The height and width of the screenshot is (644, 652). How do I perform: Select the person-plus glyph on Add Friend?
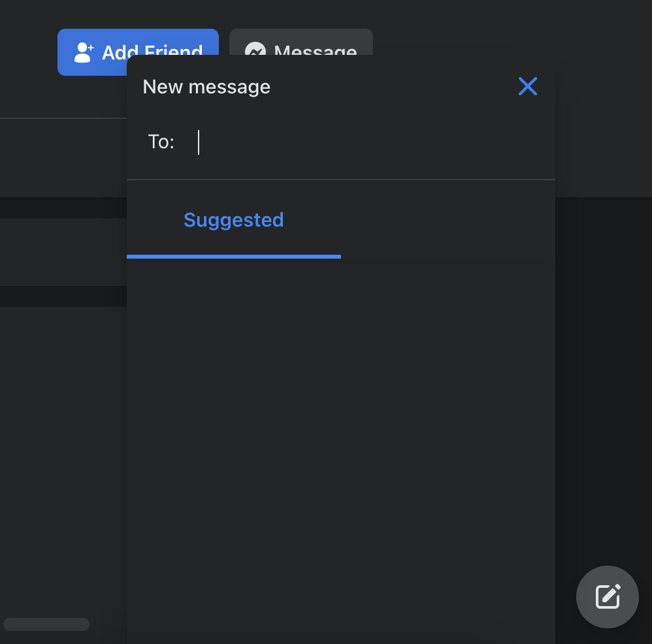[x=84, y=52]
